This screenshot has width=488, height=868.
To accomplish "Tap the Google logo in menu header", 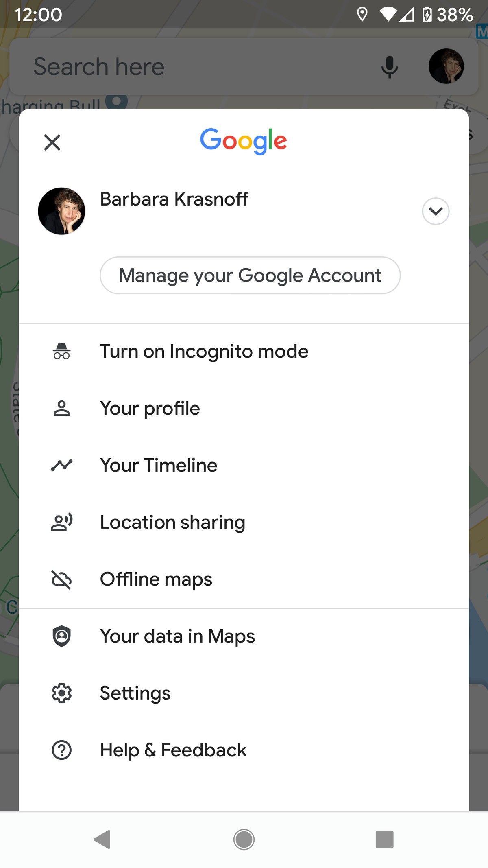I will (244, 141).
